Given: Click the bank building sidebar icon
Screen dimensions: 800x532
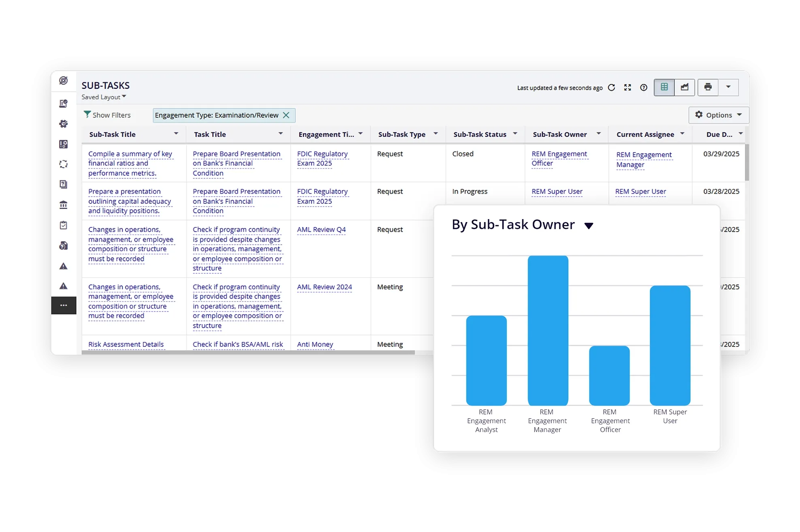Looking at the screenshot, I should coord(64,205).
